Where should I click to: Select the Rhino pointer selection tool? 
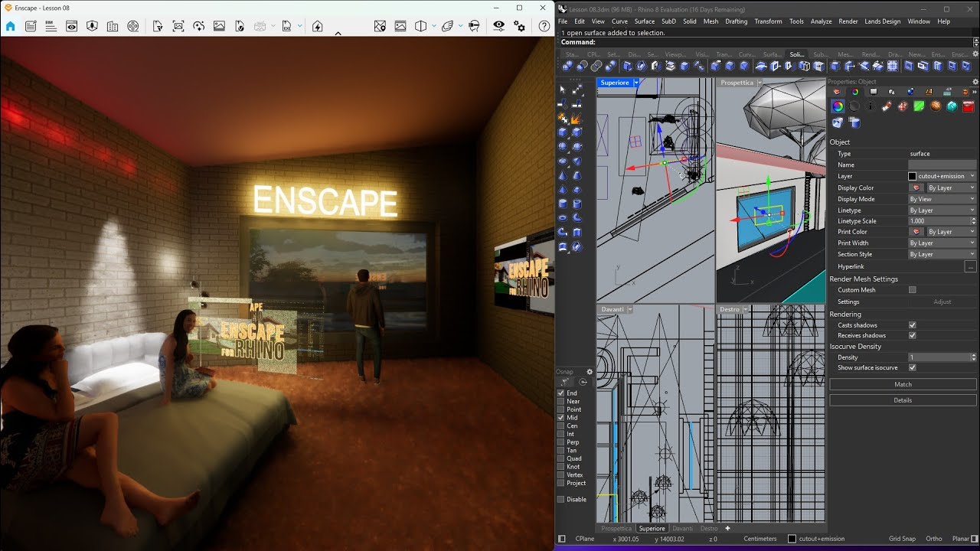563,90
